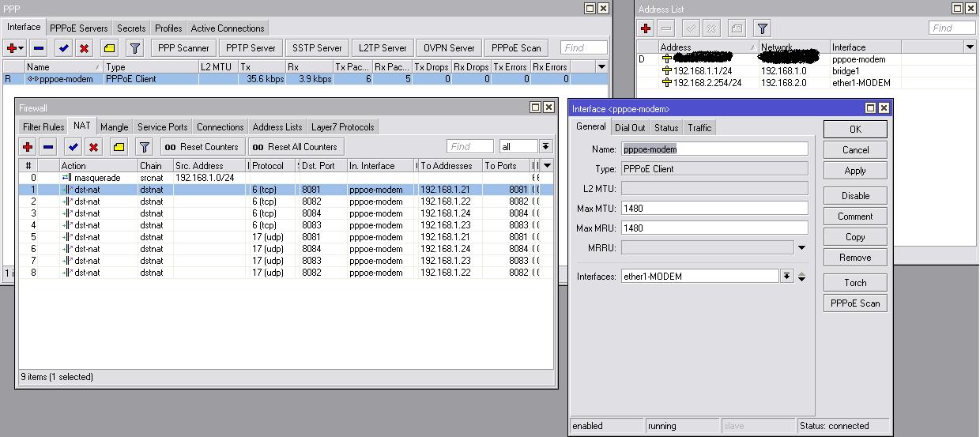Click the Max MRU input field
The width and height of the screenshot is (980, 437).
(714, 228)
